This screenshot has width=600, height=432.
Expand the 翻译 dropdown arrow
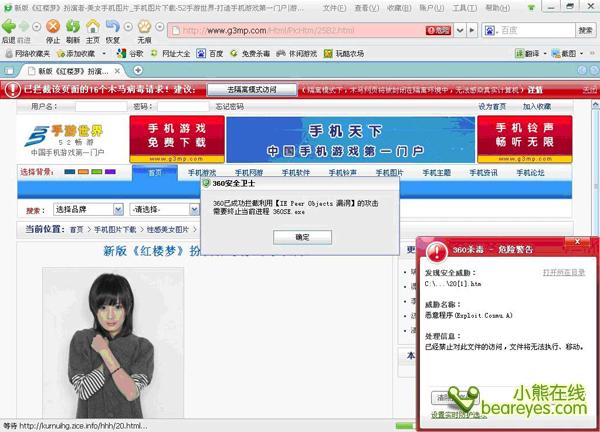(545, 54)
